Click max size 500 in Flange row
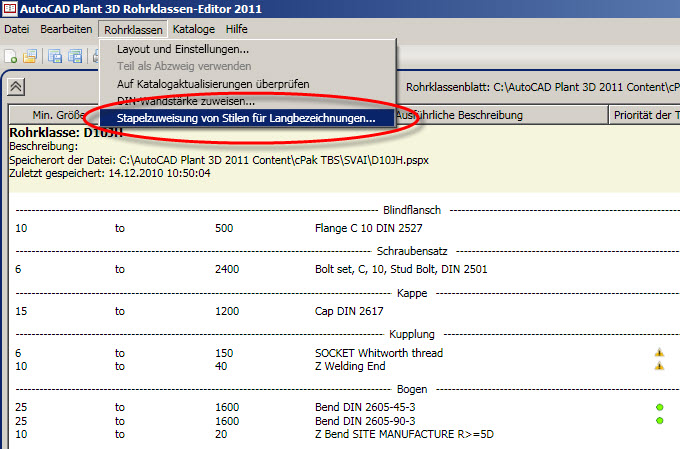Image resolution: width=680 pixels, height=449 pixels. point(224,228)
